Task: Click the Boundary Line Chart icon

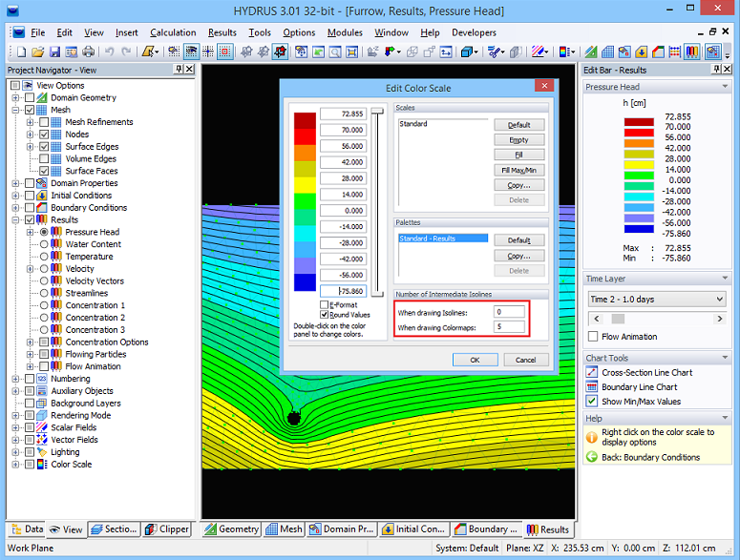Action: pyautogui.click(x=592, y=387)
